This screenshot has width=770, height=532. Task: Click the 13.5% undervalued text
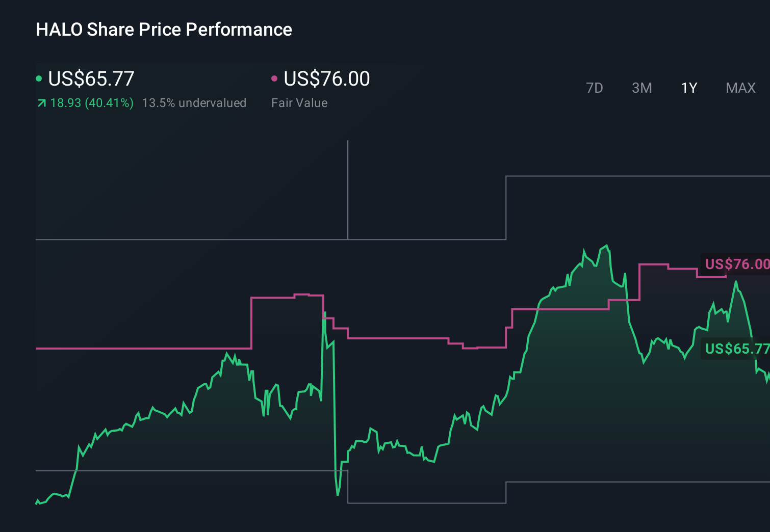click(x=195, y=102)
